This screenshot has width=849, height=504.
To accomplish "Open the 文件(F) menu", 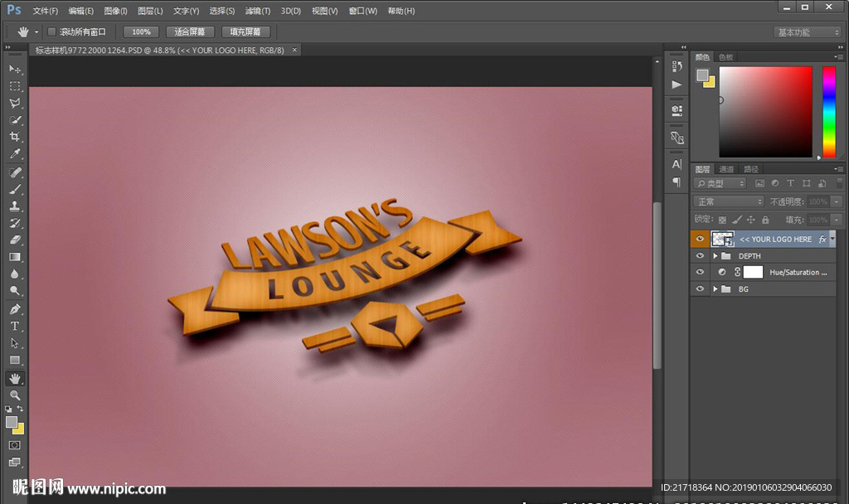I will pos(46,11).
